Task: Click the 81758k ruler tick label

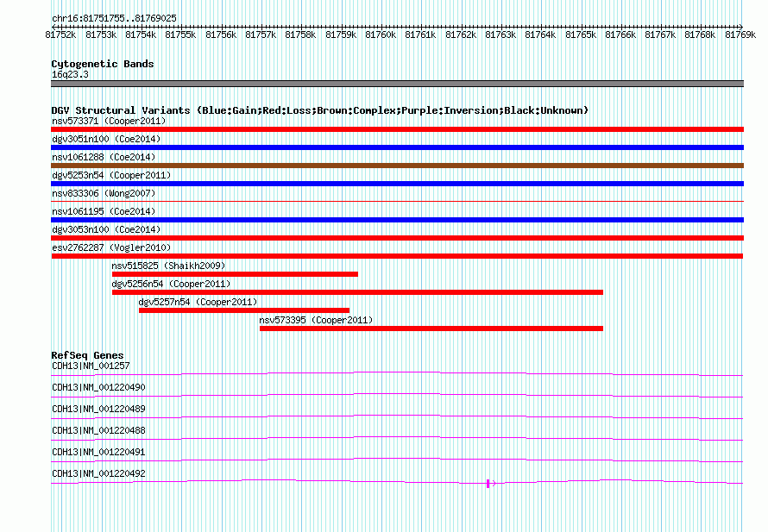Action: (300, 34)
